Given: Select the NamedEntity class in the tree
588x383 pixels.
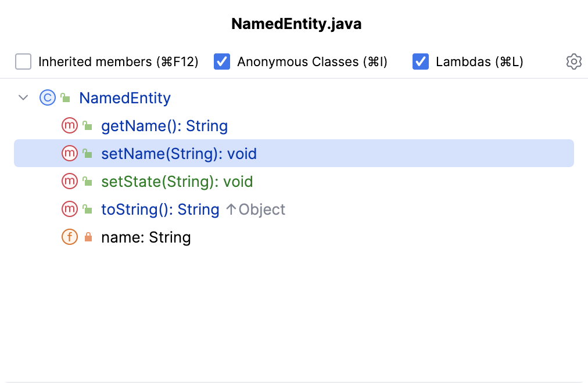Looking at the screenshot, I should click(x=124, y=97).
